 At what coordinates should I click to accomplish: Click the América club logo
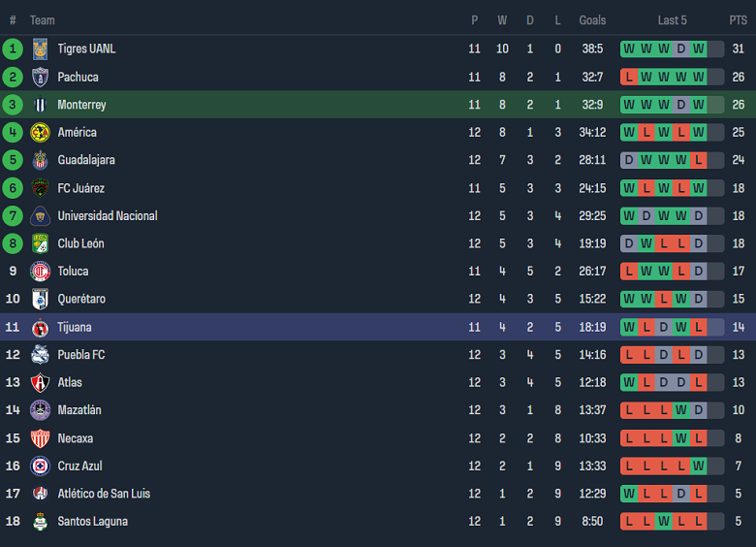40,132
